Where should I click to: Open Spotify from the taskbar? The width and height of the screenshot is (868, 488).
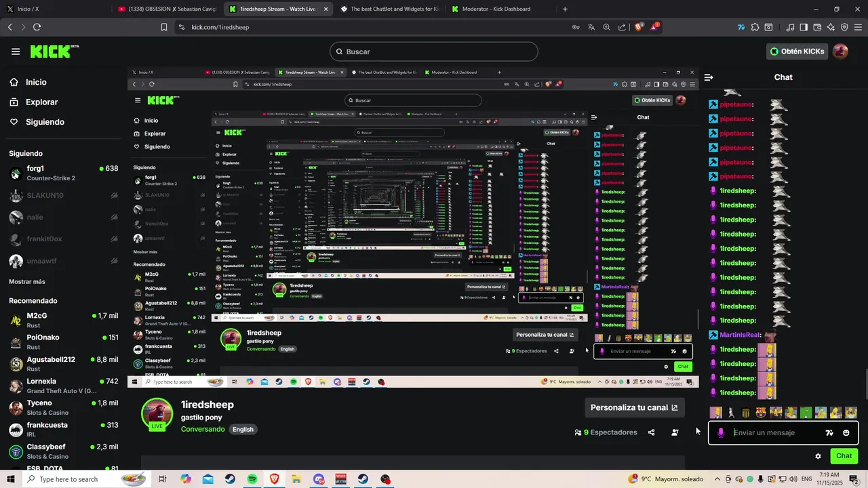252,479
